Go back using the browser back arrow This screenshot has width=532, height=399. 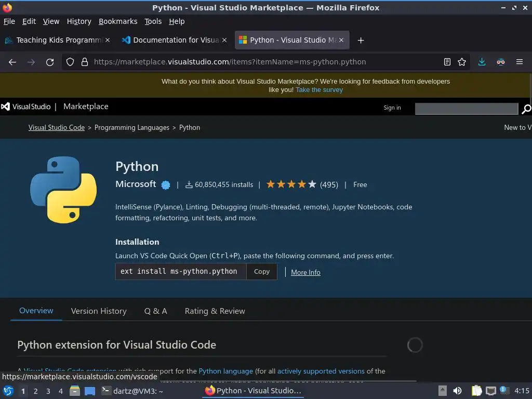pos(12,62)
